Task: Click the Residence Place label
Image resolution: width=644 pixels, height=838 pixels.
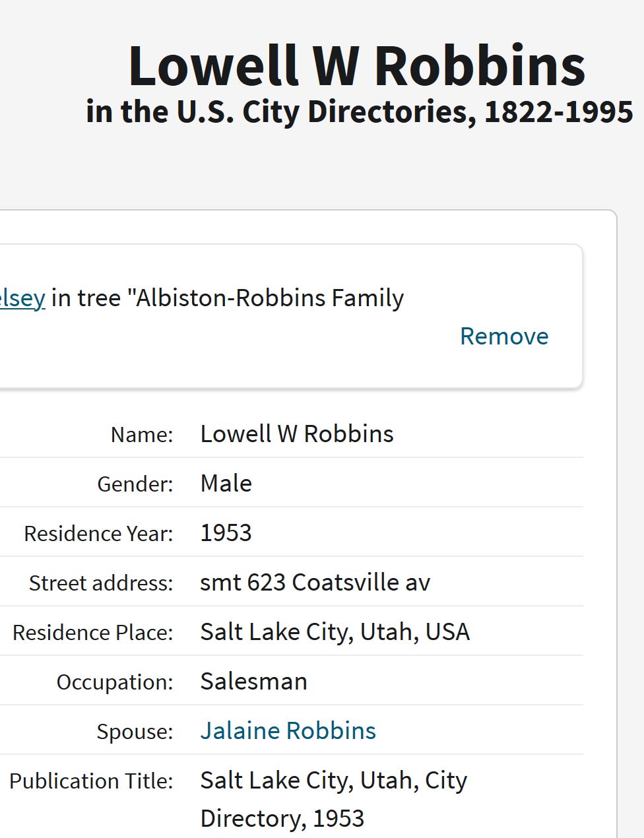Action: click(93, 632)
